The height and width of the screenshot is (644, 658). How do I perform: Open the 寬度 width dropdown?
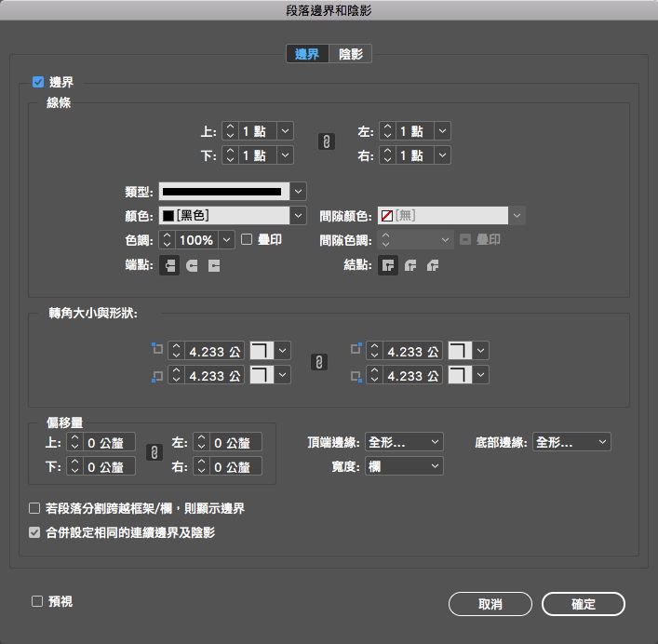pyautogui.click(x=404, y=466)
